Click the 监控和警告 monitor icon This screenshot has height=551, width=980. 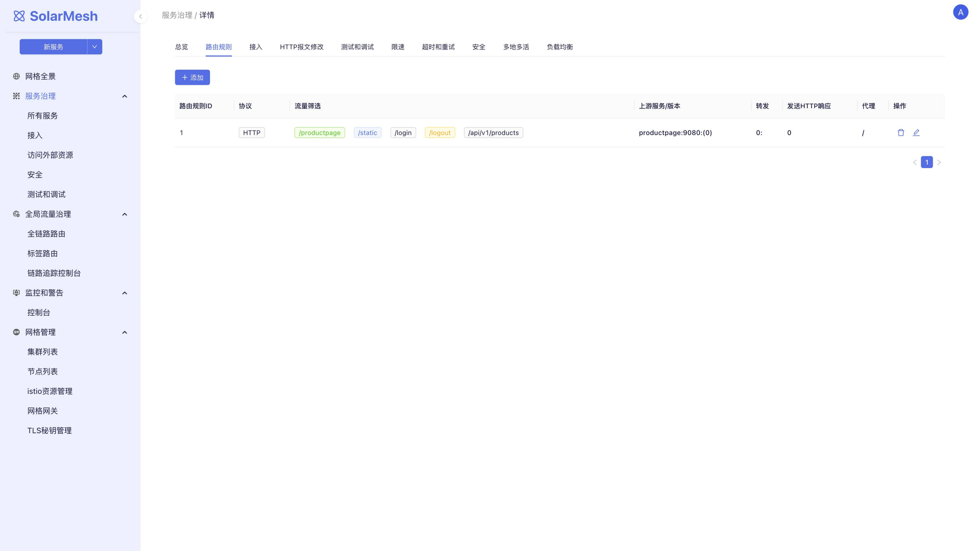tap(16, 293)
